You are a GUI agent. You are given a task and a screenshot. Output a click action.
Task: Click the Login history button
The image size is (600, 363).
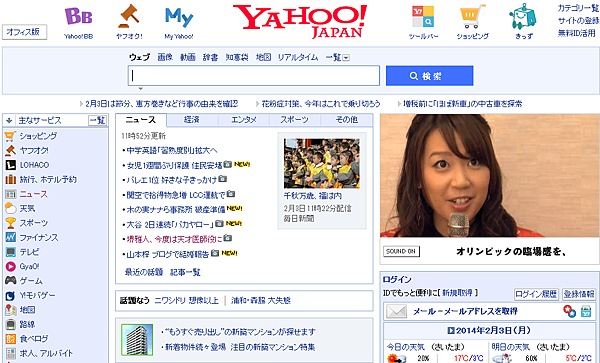coord(536,294)
